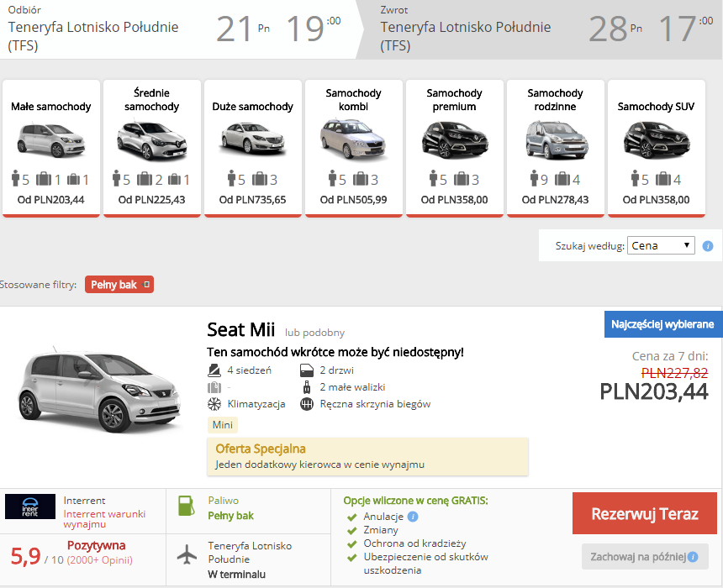Select the Duże samochody category
Screen dimensions: 723x588
click(x=253, y=148)
